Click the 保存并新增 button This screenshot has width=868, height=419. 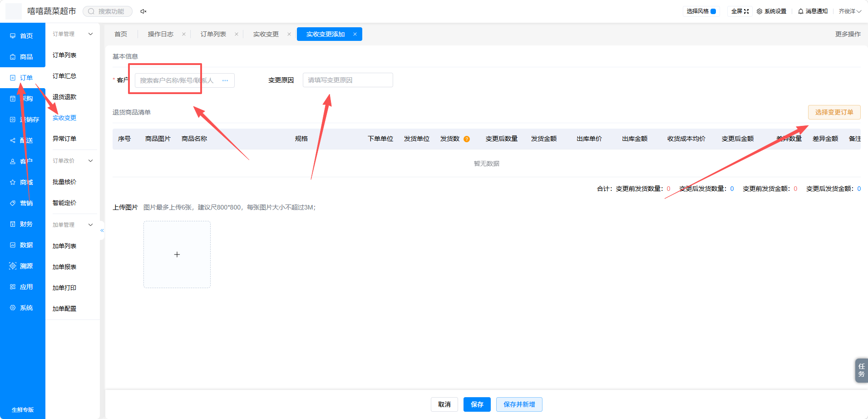519,404
